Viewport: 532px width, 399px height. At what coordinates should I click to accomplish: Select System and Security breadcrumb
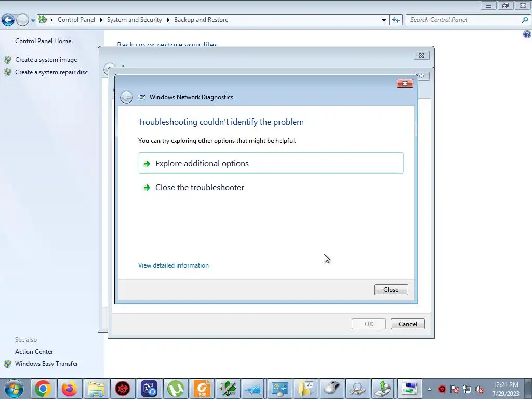(x=135, y=20)
